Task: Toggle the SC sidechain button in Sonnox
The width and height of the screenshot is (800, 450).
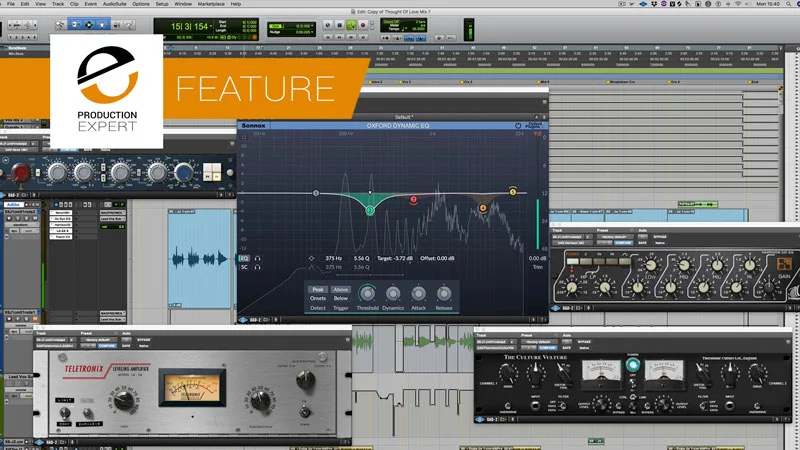Action: 244,267
